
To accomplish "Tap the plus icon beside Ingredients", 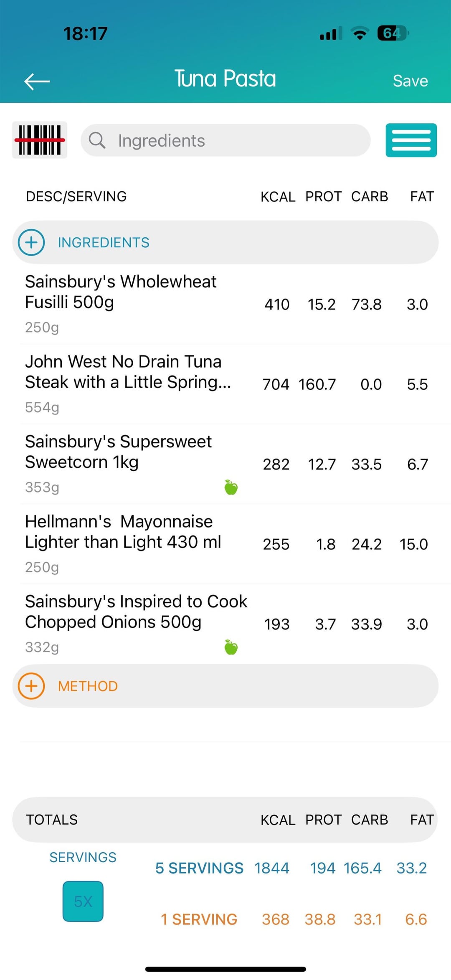I will (31, 242).
